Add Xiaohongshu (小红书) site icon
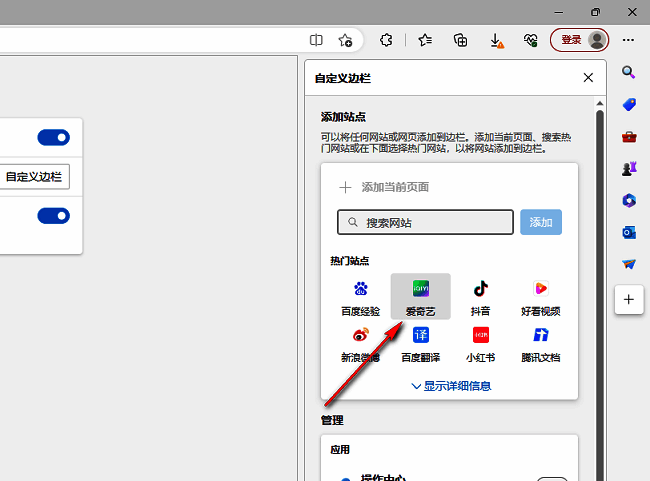650x481 pixels. (x=480, y=342)
